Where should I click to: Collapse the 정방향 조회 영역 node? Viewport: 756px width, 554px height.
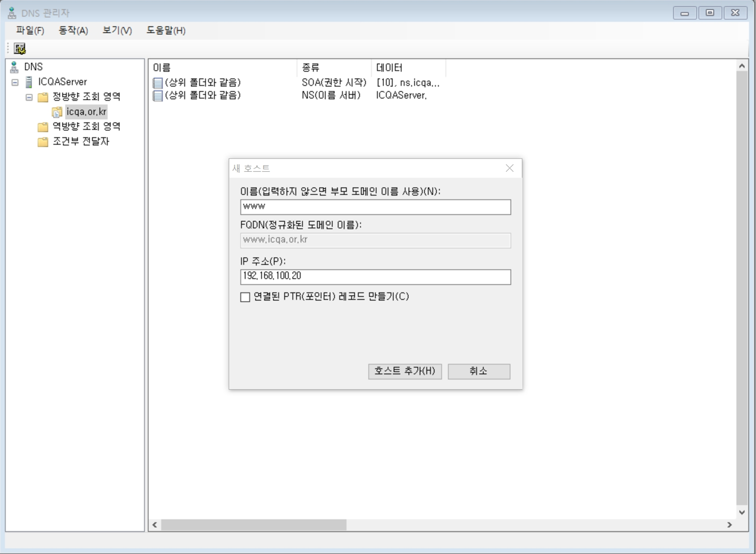tap(29, 97)
